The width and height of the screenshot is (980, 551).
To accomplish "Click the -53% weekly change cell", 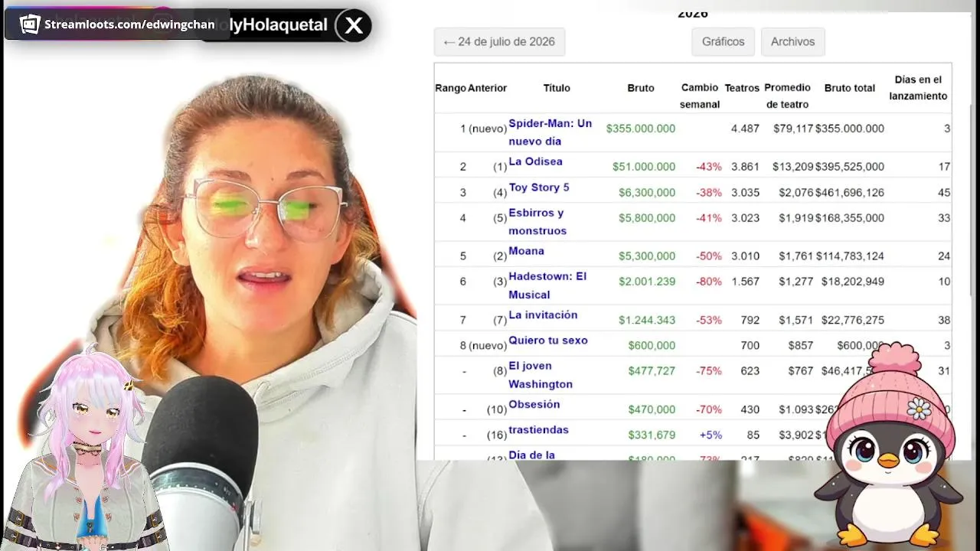I will (709, 320).
